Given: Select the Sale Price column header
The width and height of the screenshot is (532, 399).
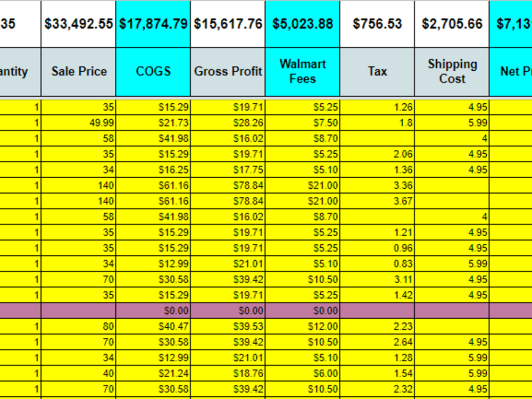Looking at the screenshot, I should (78, 72).
